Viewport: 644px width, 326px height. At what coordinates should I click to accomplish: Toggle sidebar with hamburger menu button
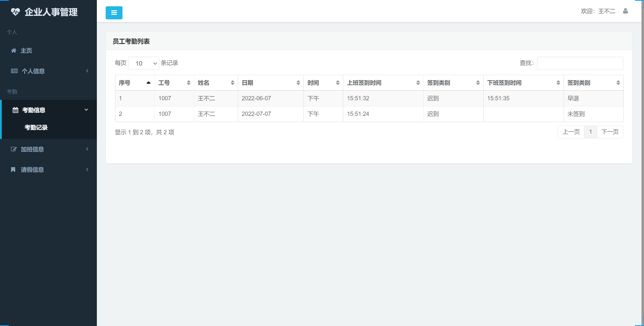point(114,13)
